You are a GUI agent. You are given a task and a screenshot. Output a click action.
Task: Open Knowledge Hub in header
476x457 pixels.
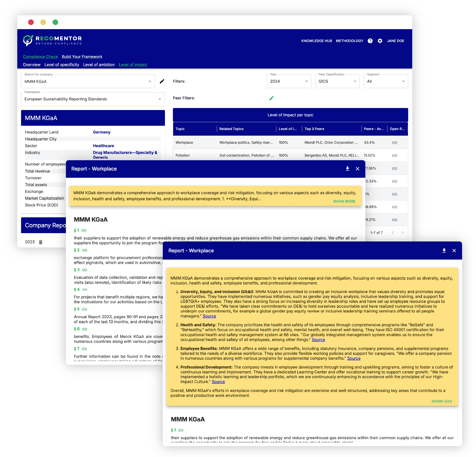tap(317, 41)
